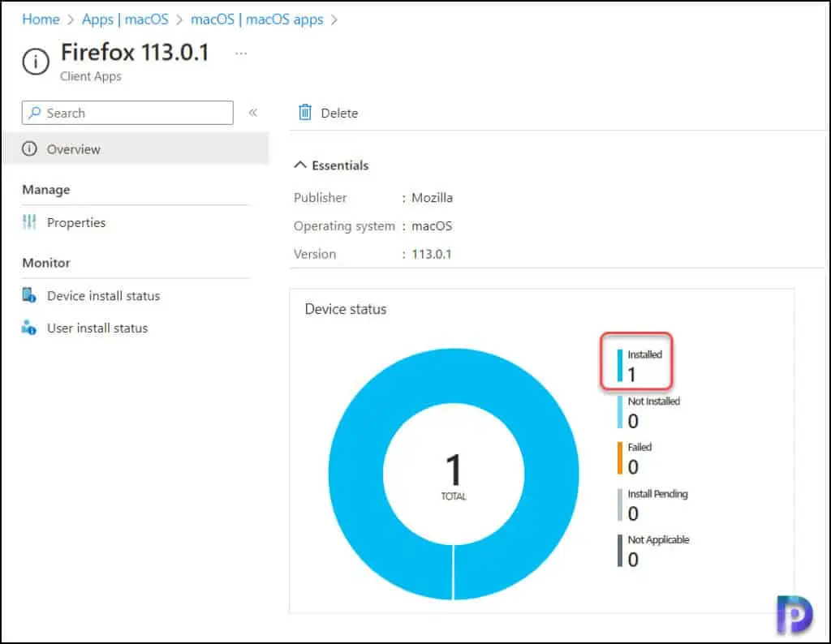Click the Firefox 113.0.1 page title
This screenshot has height=644, width=831.
tap(136, 53)
